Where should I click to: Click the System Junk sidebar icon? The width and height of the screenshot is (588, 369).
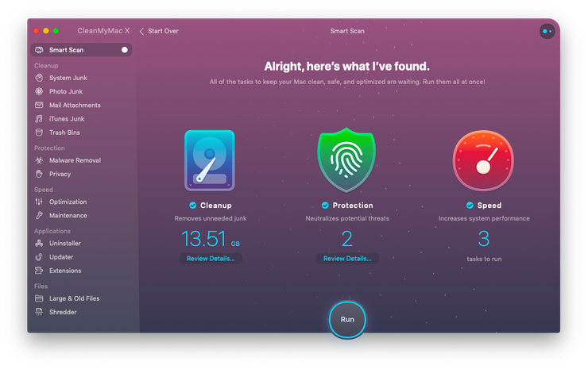pyautogui.click(x=39, y=78)
